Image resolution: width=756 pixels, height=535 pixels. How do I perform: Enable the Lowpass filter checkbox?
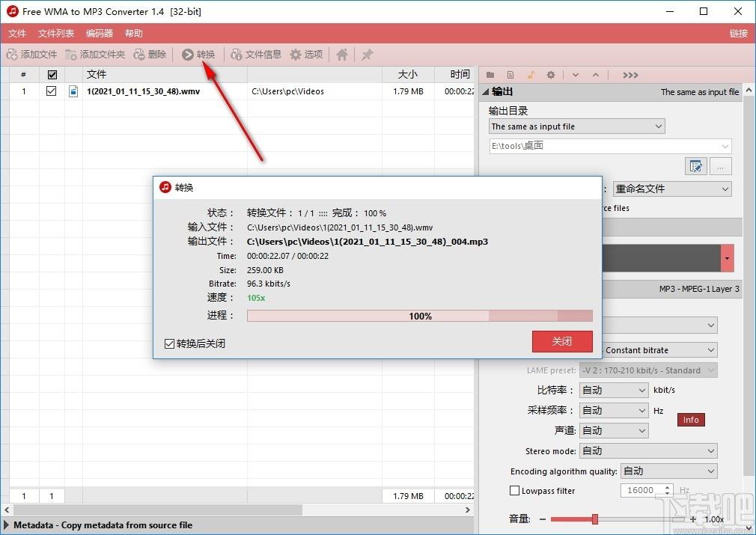(x=514, y=491)
